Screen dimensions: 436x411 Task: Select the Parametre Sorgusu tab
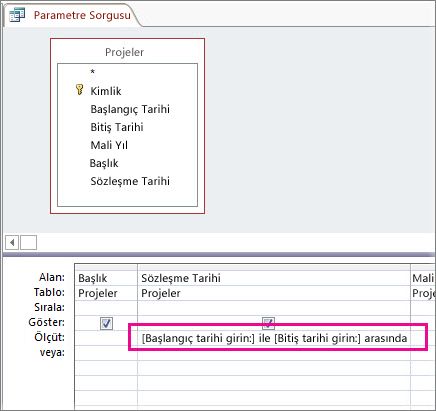pos(72,15)
